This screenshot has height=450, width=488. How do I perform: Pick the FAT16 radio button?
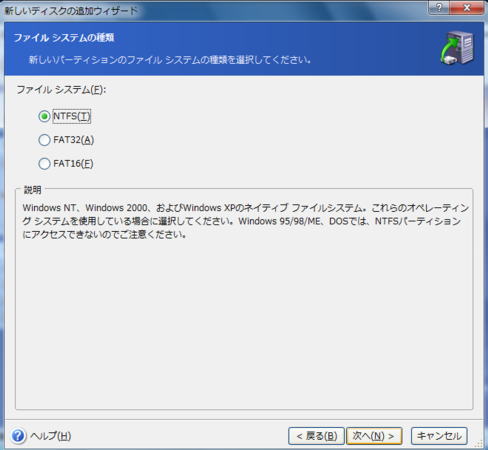click(44, 164)
